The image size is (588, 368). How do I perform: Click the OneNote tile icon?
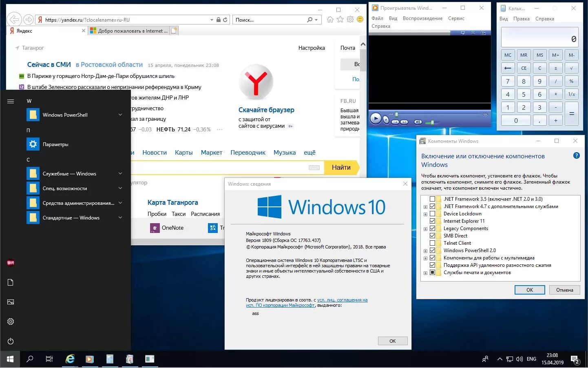pos(155,228)
